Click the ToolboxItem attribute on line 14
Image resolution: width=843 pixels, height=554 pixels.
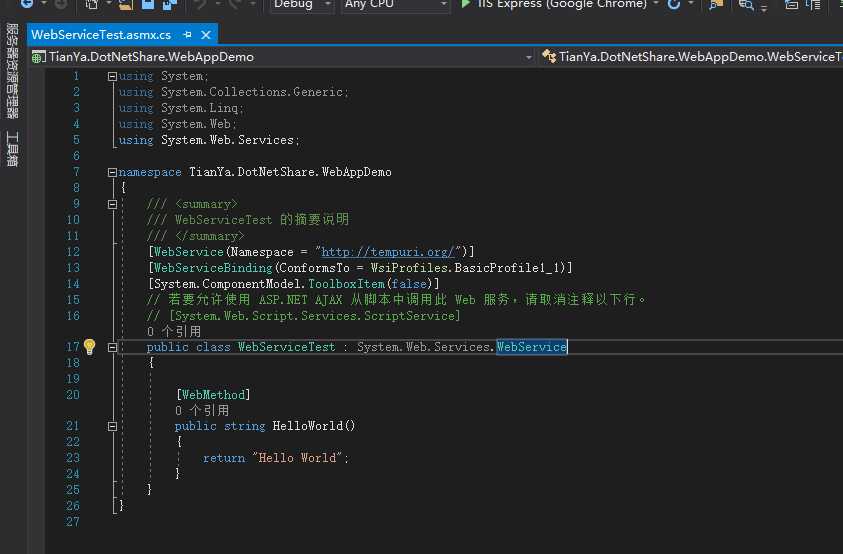346,283
